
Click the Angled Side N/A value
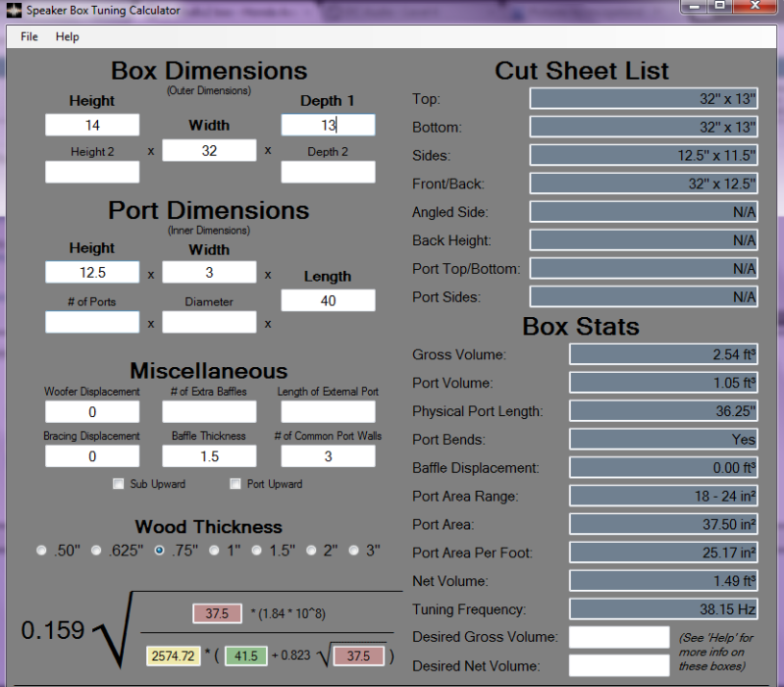(x=644, y=212)
